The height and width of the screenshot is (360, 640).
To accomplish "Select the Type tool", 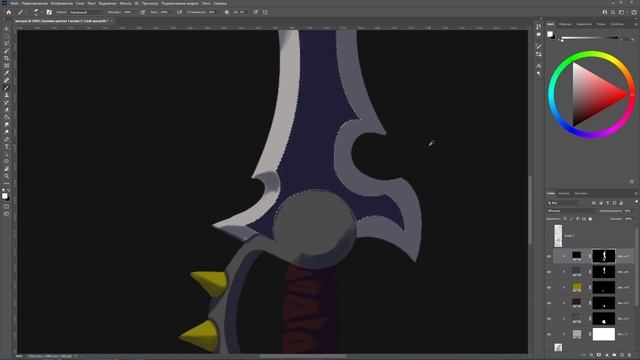I will [6, 147].
